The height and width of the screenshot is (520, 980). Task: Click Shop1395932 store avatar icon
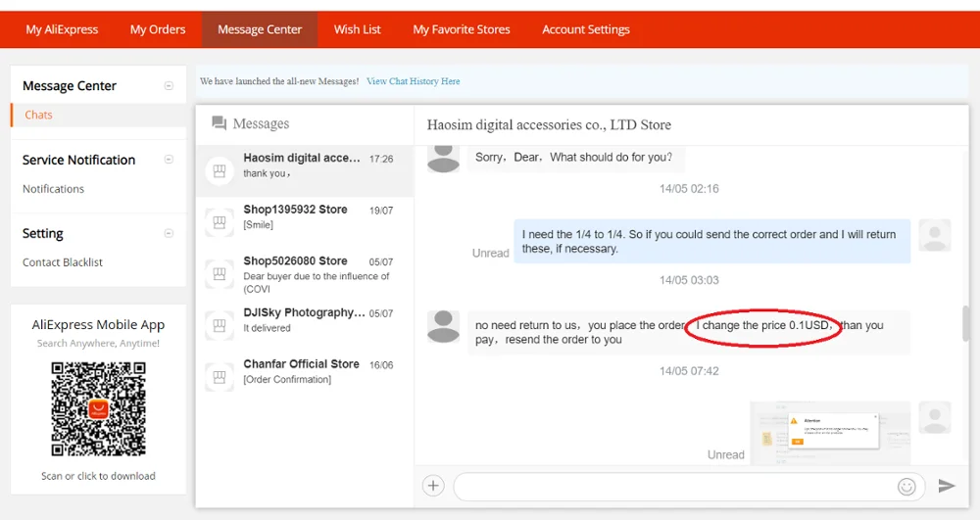tap(220, 222)
